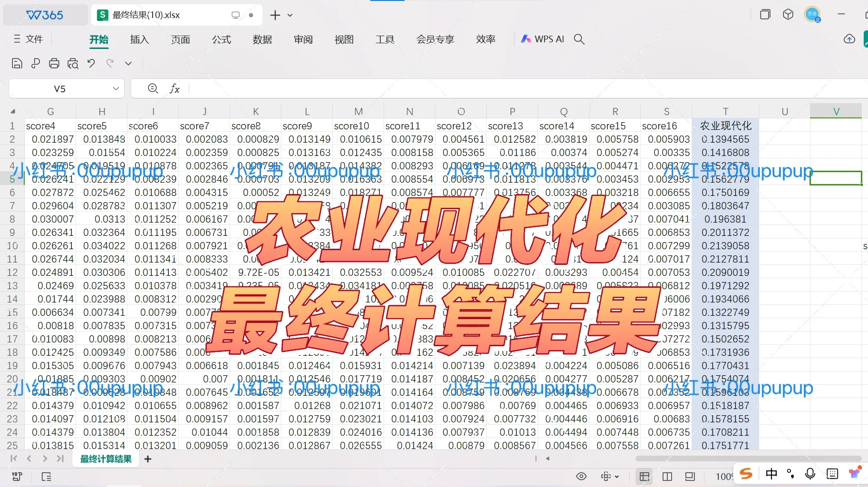Click the cloud upload icon
The height and width of the screenshot is (487, 868).
(x=849, y=39)
